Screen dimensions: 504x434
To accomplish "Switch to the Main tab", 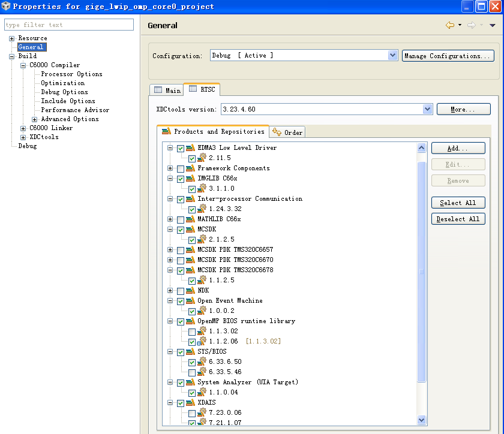I will [167, 91].
